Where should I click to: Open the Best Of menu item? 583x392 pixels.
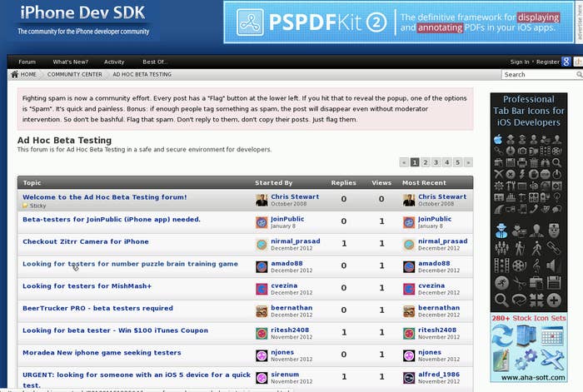tap(154, 62)
